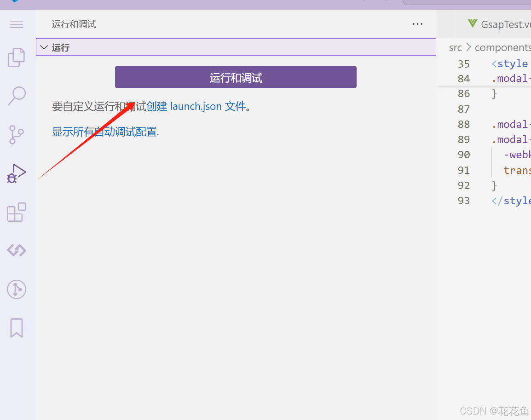Image resolution: width=531 pixels, height=420 pixels.
Task: Click line number 35 in the gutter
Action: point(464,64)
